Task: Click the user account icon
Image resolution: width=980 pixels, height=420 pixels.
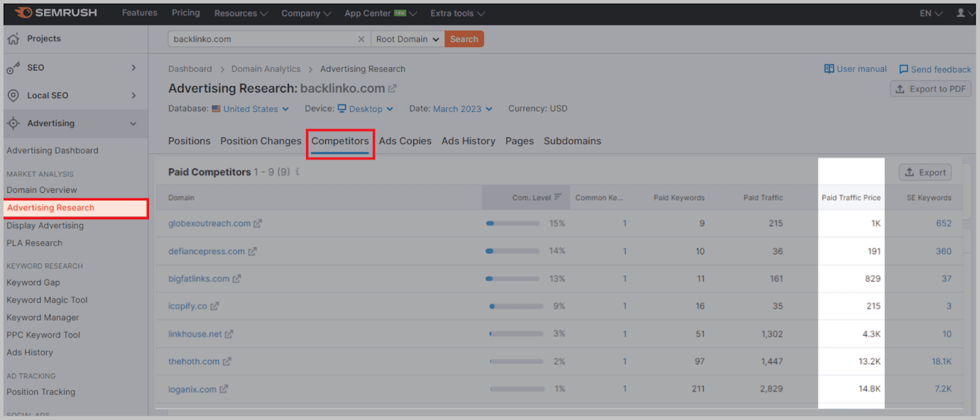Action: point(960,13)
